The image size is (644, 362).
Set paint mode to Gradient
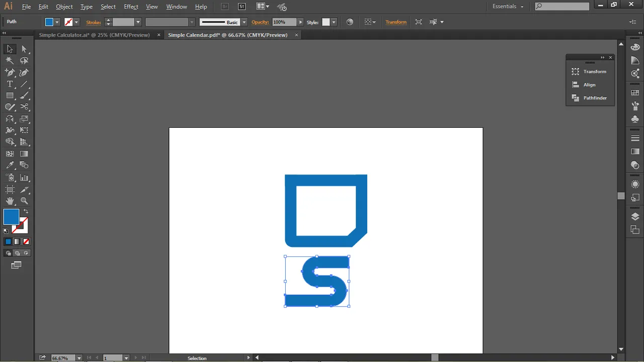click(x=17, y=242)
